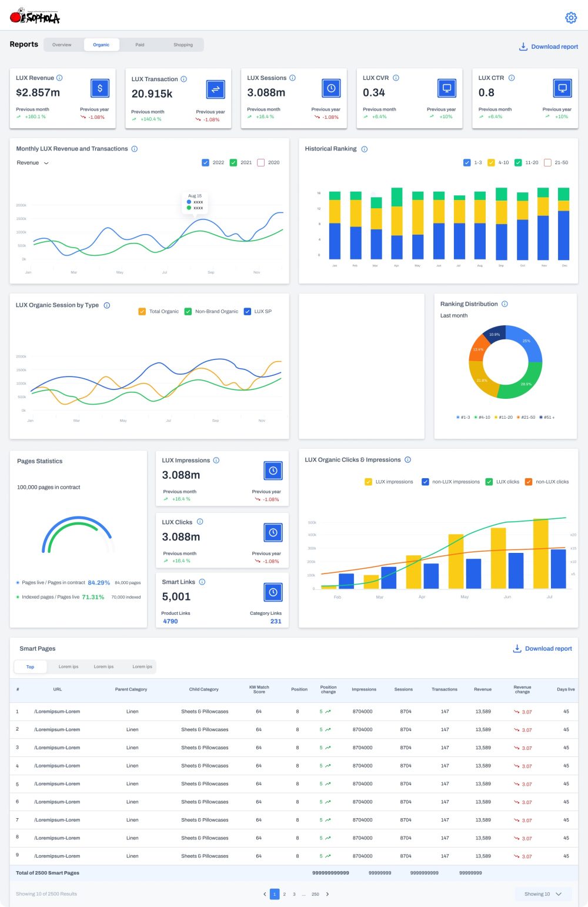The height and width of the screenshot is (907, 588).
Task: Go to page 2 of results
Action: click(x=285, y=894)
